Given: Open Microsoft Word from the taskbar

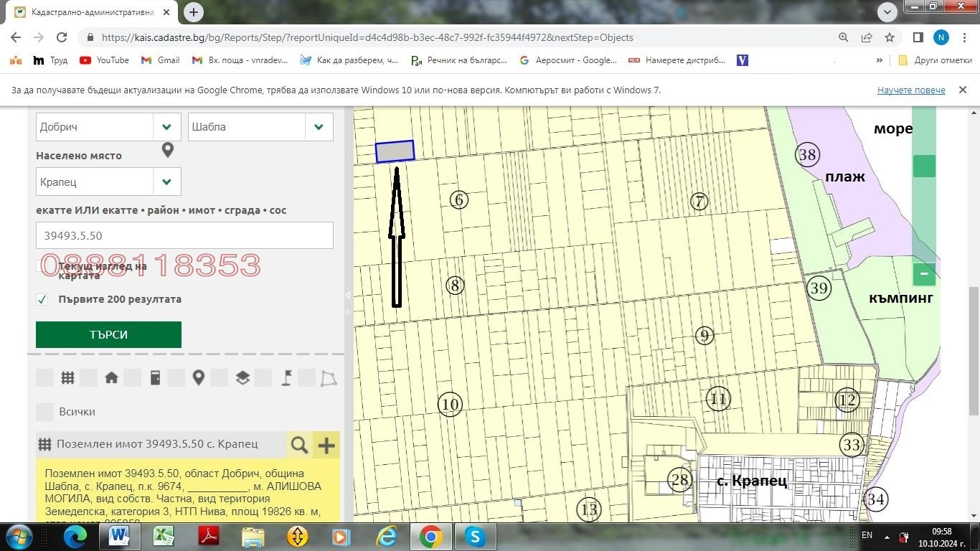Looking at the screenshot, I should pyautogui.click(x=119, y=536).
